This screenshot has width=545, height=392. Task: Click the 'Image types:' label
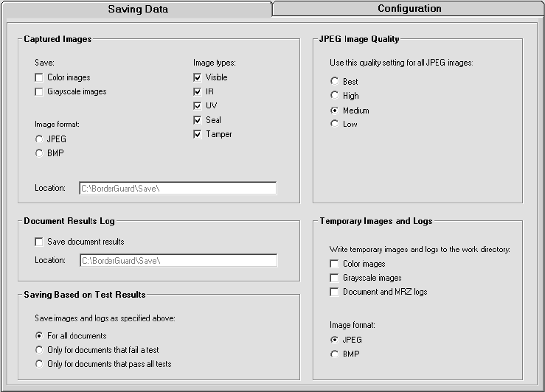215,63
